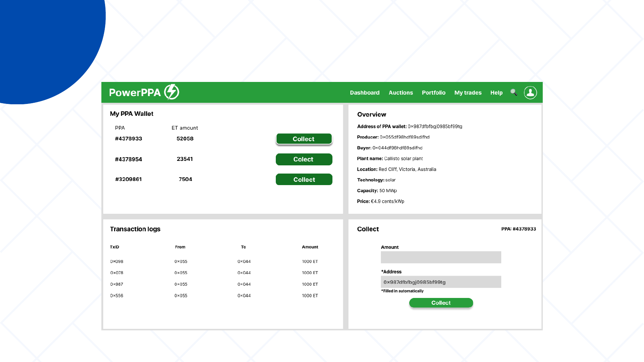Screen dimensions: 644x362
Task: Switch to the Portfolio section
Action: pyautogui.click(x=433, y=93)
